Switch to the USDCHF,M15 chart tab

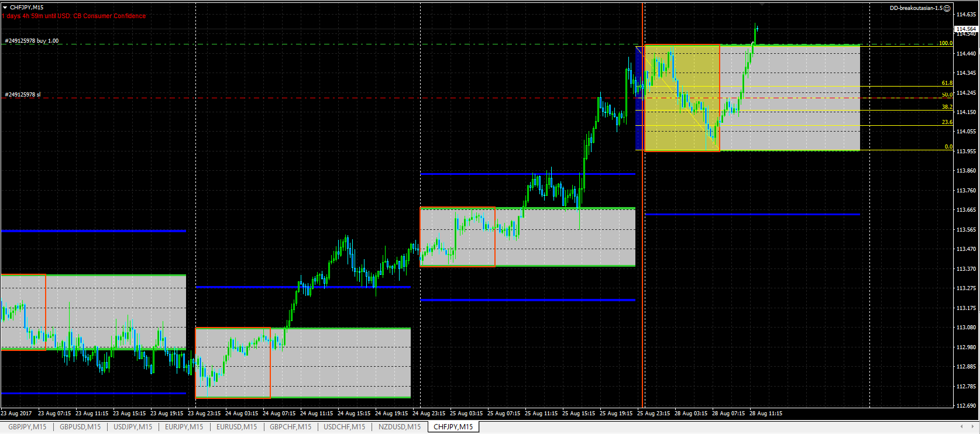pyautogui.click(x=344, y=427)
